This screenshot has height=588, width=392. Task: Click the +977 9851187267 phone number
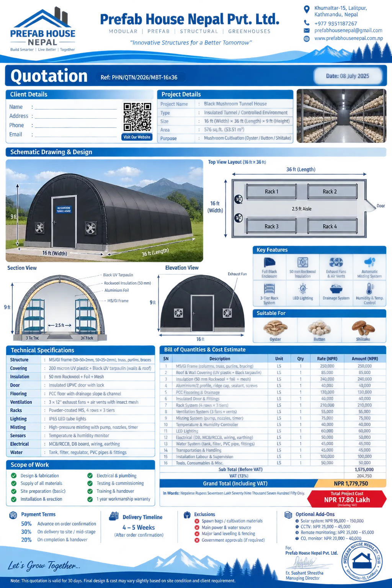[x=336, y=23]
